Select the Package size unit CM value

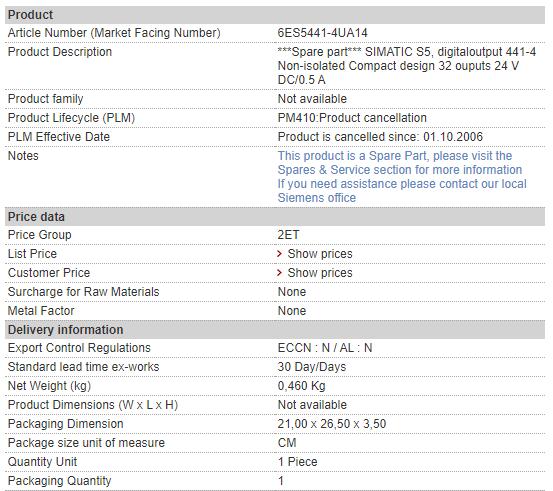tap(287, 443)
